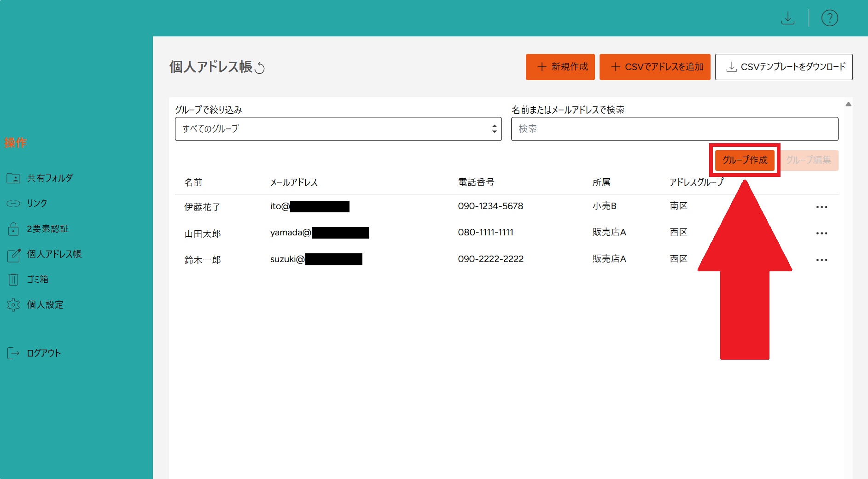Click the ito@ email address
868x479 pixels.
[309, 206]
